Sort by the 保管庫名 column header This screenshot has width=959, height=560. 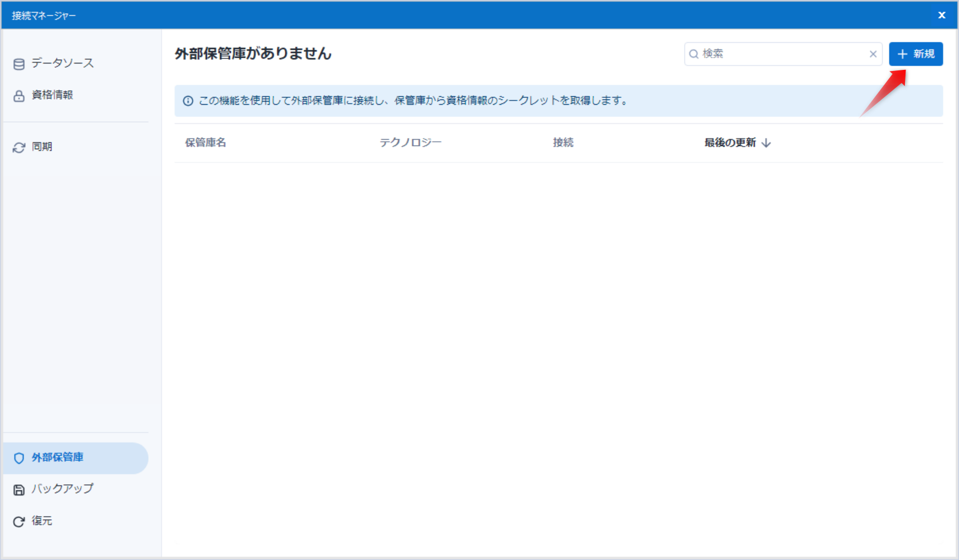[205, 143]
